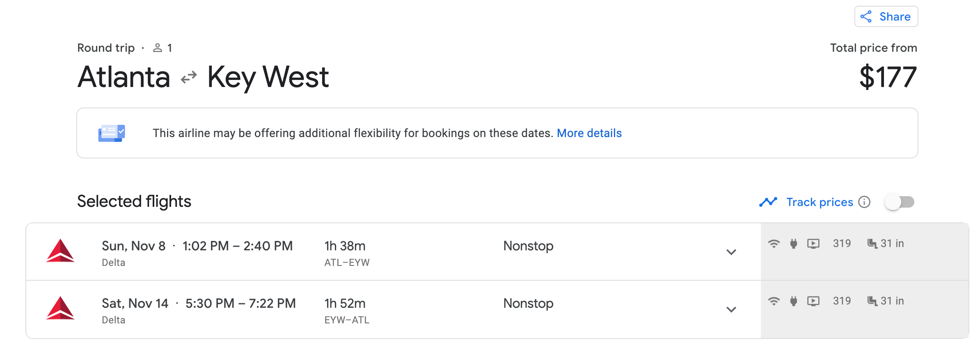The width and height of the screenshot is (980, 348).
Task: Open the Track prices info icon
Action: point(864,202)
